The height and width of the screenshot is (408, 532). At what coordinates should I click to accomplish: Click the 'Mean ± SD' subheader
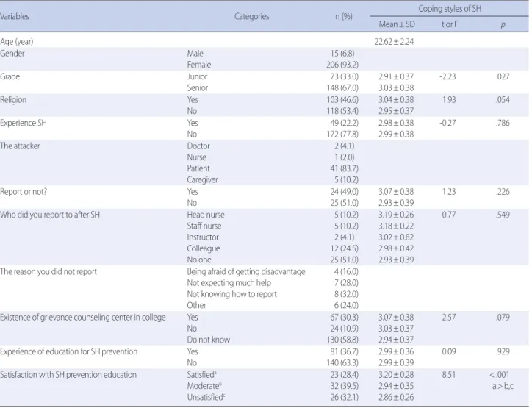tap(397, 24)
